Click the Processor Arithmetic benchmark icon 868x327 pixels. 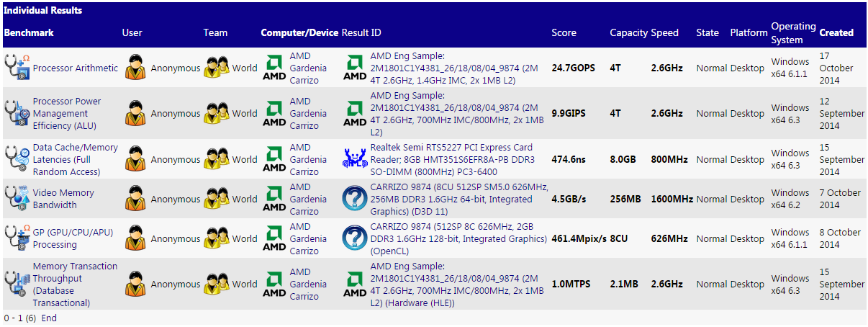[x=17, y=68]
